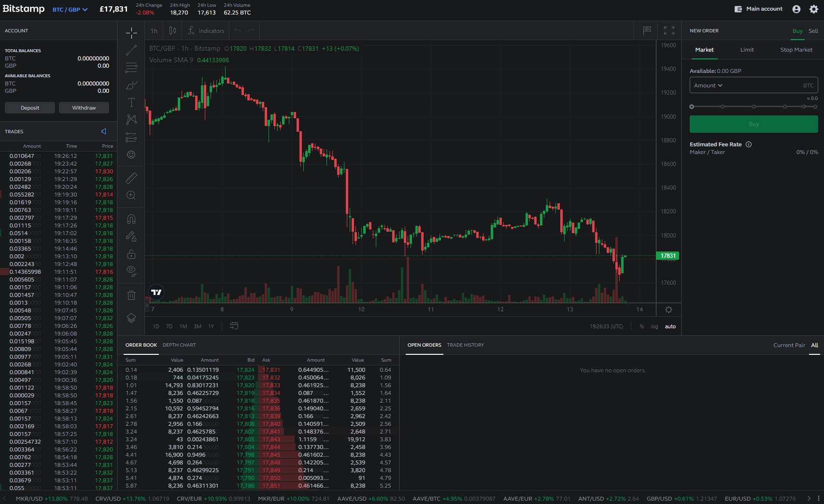Screen dimensions: 824x504
Task: Open chart settings gear below price axis
Action: 669,310
